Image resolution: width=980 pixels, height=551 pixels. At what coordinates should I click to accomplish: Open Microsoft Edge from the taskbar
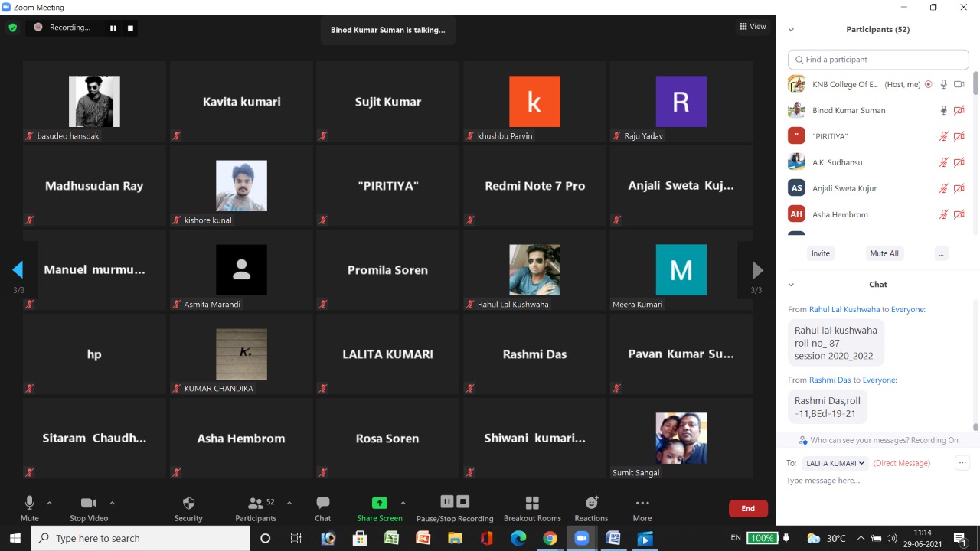(x=518, y=538)
